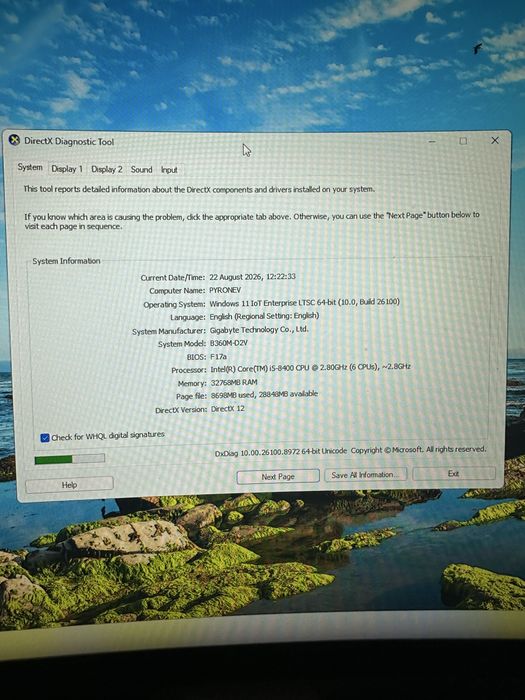
Task: Click the Processor information line
Action: (291, 369)
